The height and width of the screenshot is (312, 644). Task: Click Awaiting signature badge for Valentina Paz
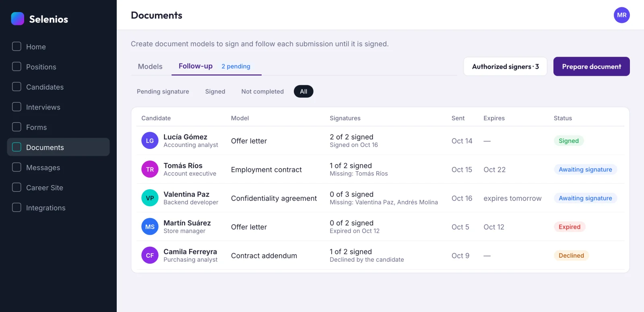585,198
